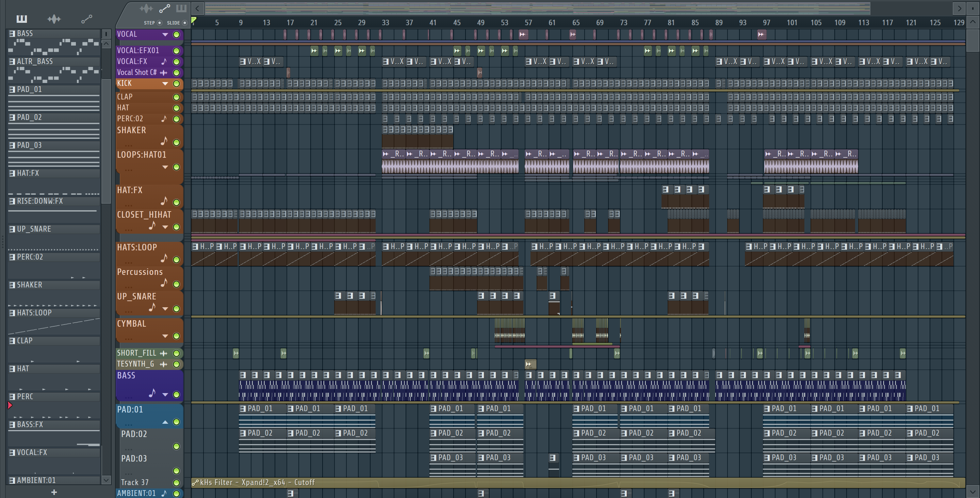Collapse the KICK track group
This screenshot has height=498, width=980.
[x=165, y=83]
